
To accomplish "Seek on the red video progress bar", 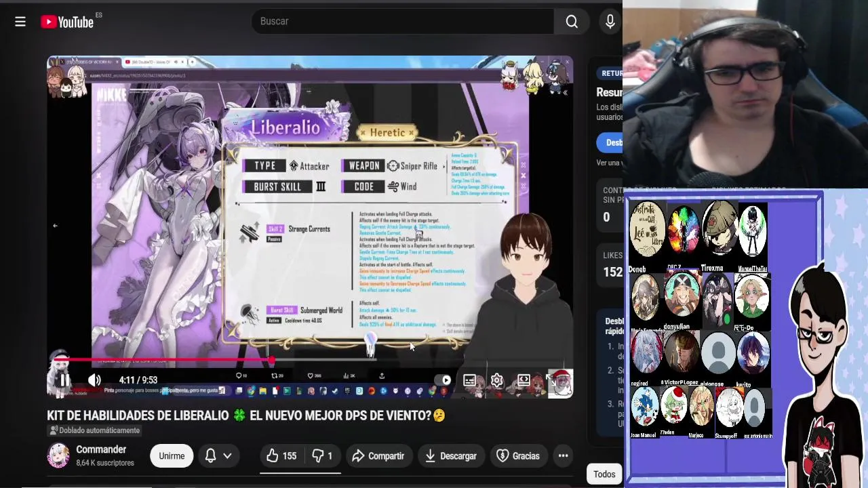I will click(x=310, y=361).
